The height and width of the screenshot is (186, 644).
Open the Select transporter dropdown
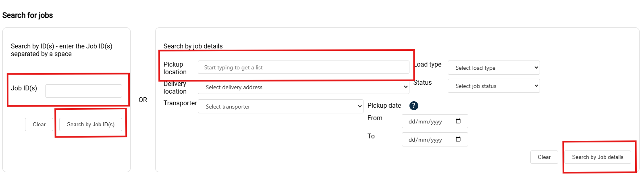coord(280,107)
